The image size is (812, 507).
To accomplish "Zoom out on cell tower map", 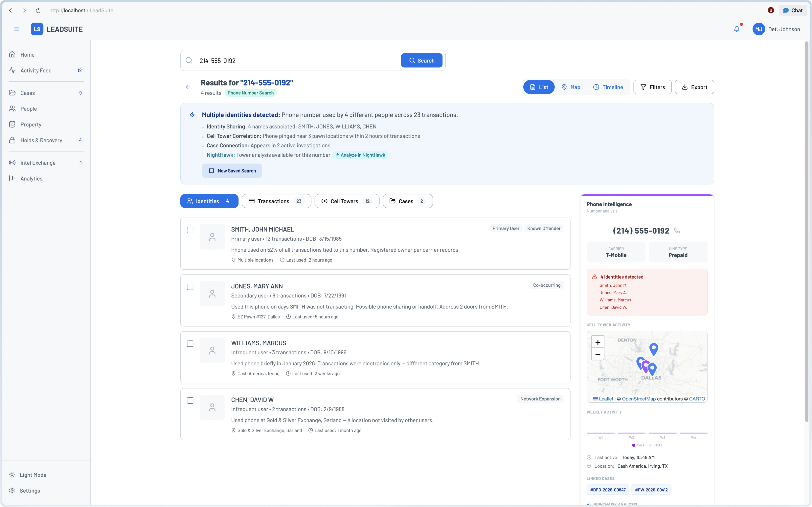I will (x=598, y=355).
